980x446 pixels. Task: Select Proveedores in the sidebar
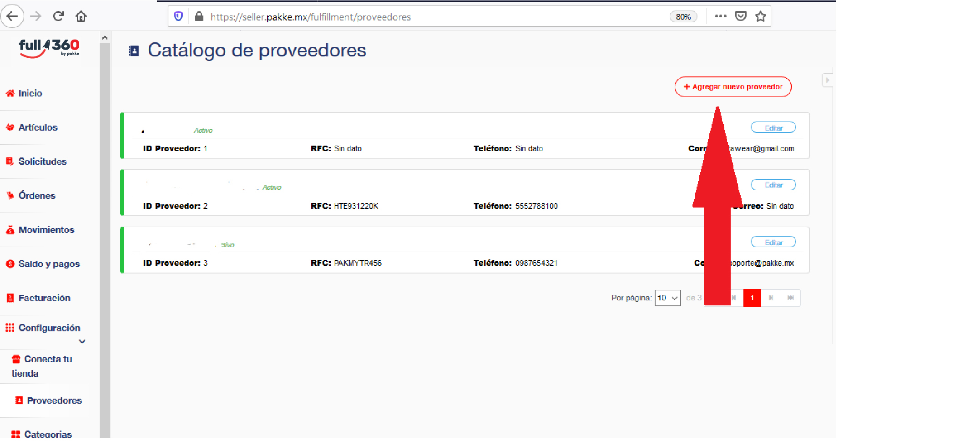[54, 400]
